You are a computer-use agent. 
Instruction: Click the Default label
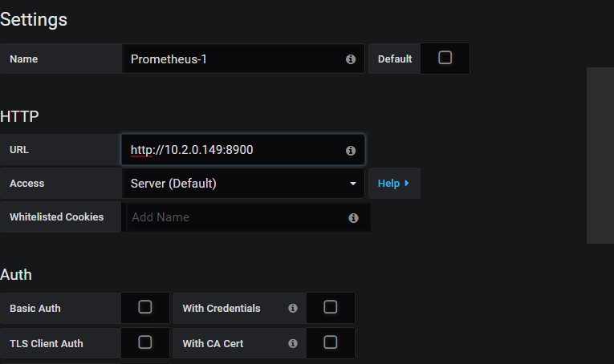[x=395, y=59]
